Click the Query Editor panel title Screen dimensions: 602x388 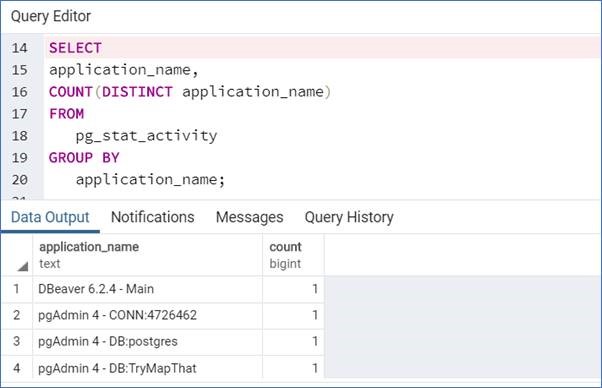point(51,17)
